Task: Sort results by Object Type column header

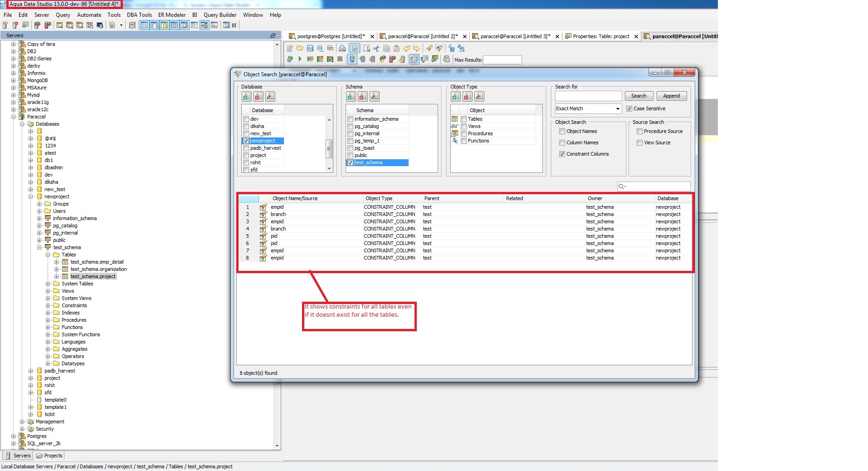Action: tap(392, 199)
